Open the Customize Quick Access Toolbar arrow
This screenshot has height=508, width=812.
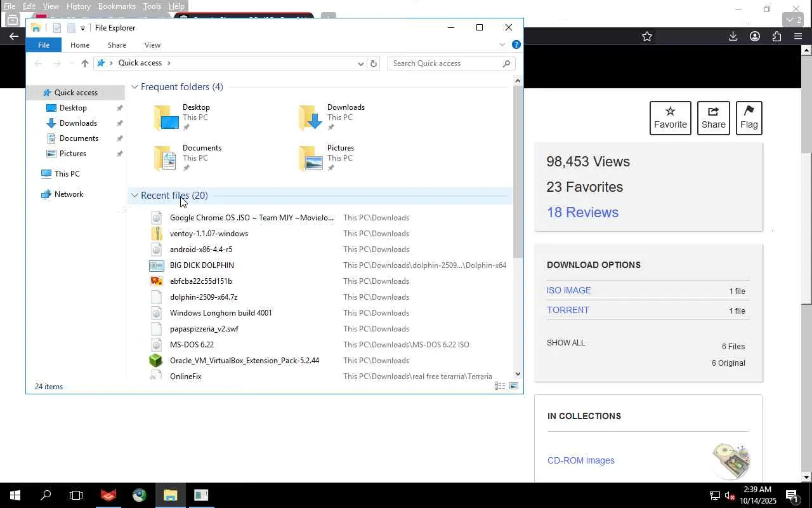82,29
